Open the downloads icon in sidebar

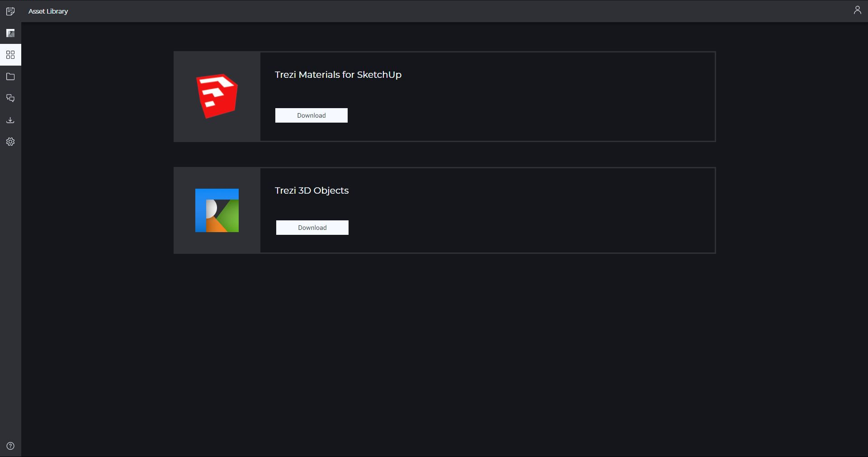coord(10,120)
